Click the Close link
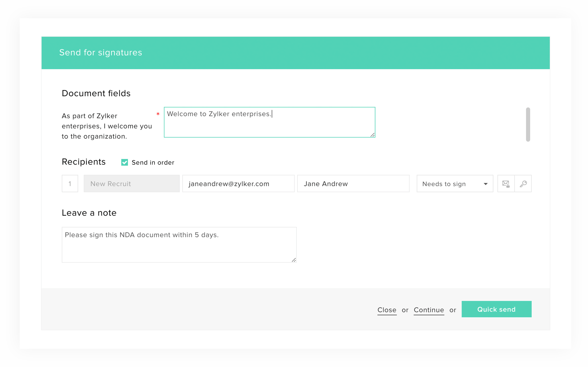The height and width of the screenshot is (367, 588). tap(387, 310)
